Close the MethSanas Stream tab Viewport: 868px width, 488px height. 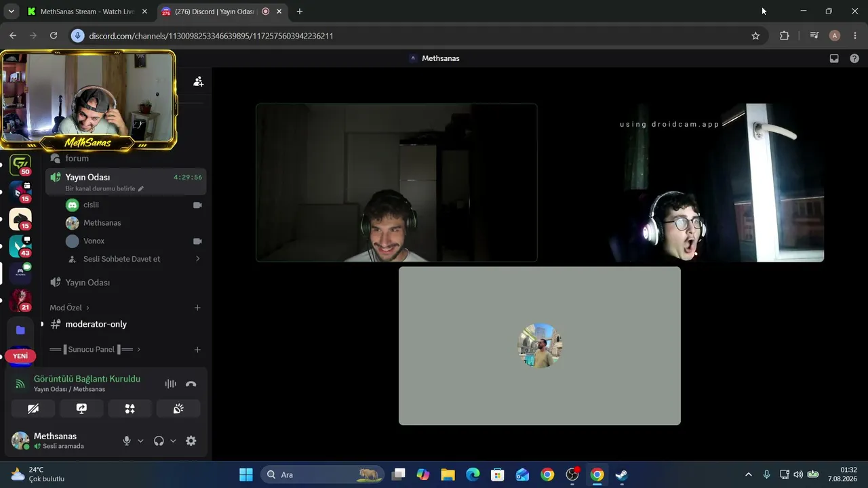coord(144,12)
